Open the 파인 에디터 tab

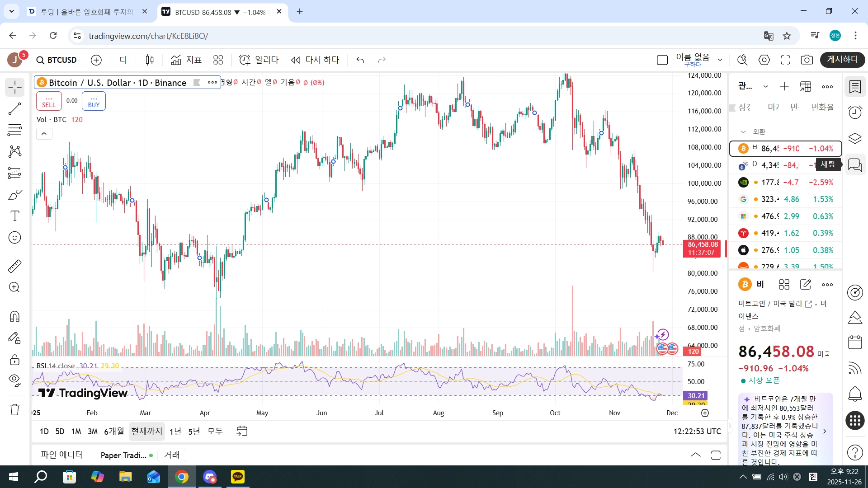pos(61,455)
